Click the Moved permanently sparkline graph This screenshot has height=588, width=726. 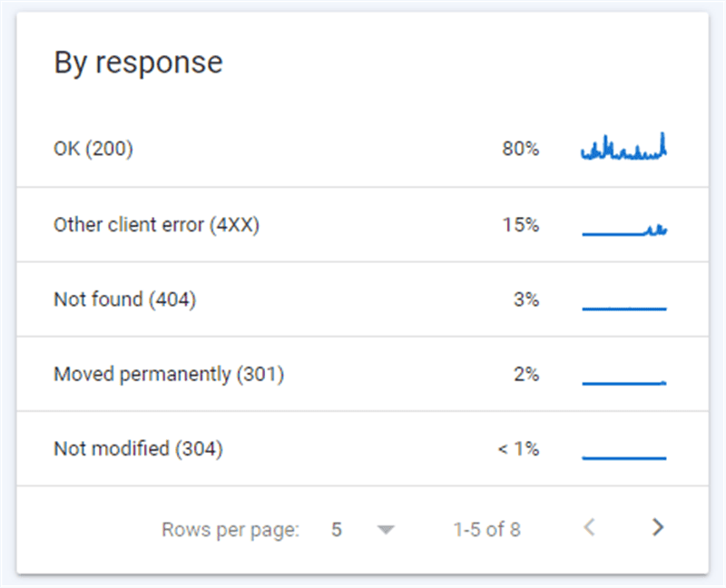pyautogui.click(x=624, y=381)
